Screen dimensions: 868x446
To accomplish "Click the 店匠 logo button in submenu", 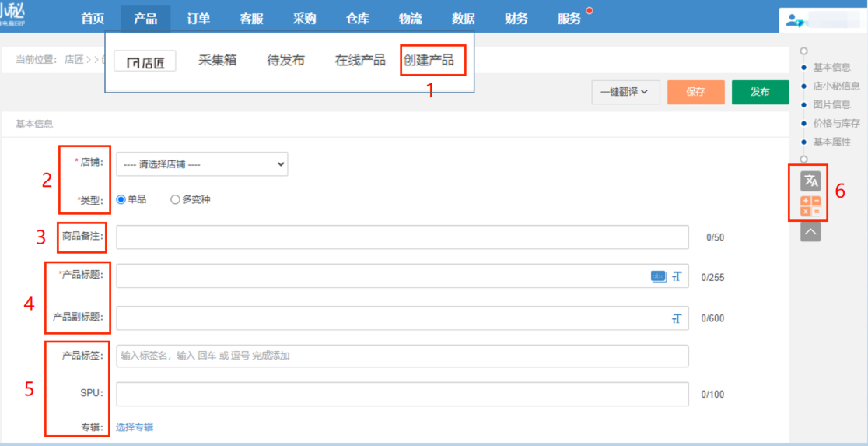I will 145,61.
